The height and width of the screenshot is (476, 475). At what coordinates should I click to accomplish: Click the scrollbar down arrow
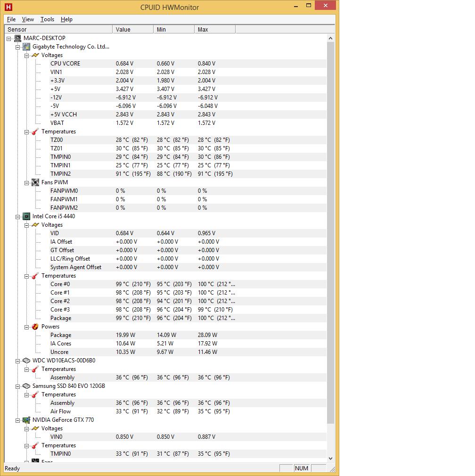click(330, 459)
